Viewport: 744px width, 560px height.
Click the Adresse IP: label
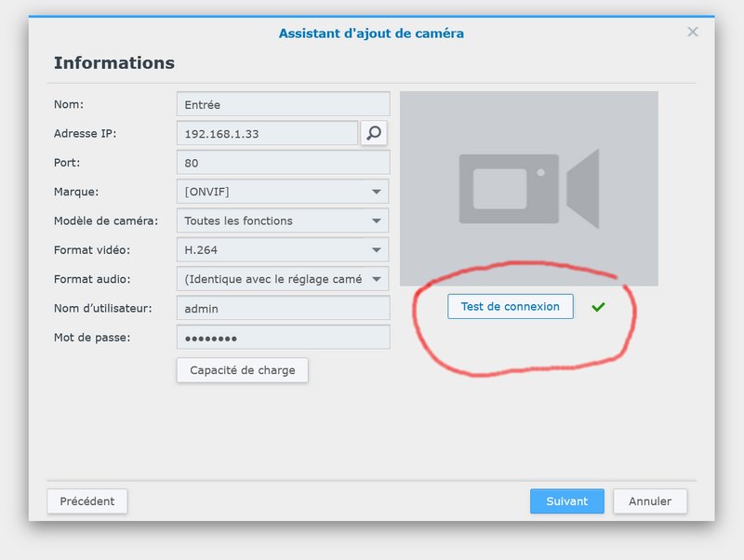point(85,133)
